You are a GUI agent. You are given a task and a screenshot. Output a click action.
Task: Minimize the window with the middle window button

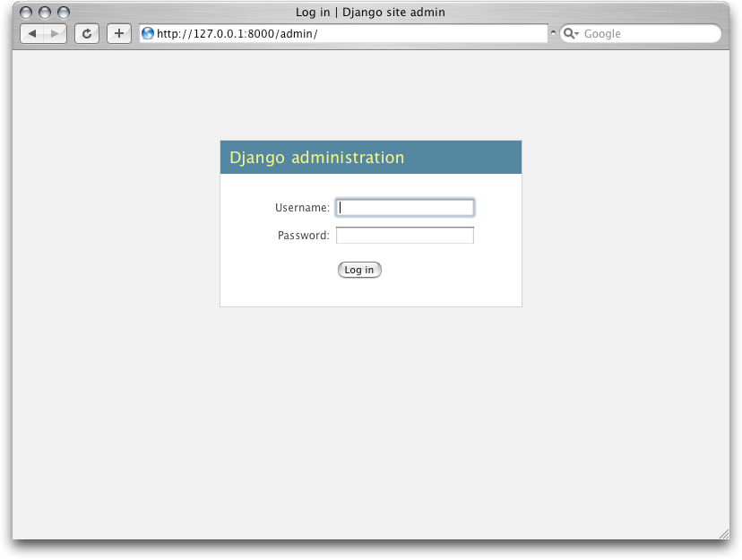coord(45,13)
